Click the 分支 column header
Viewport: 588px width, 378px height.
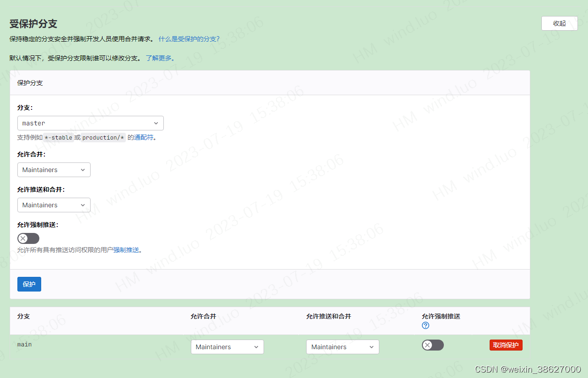(x=24, y=316)
